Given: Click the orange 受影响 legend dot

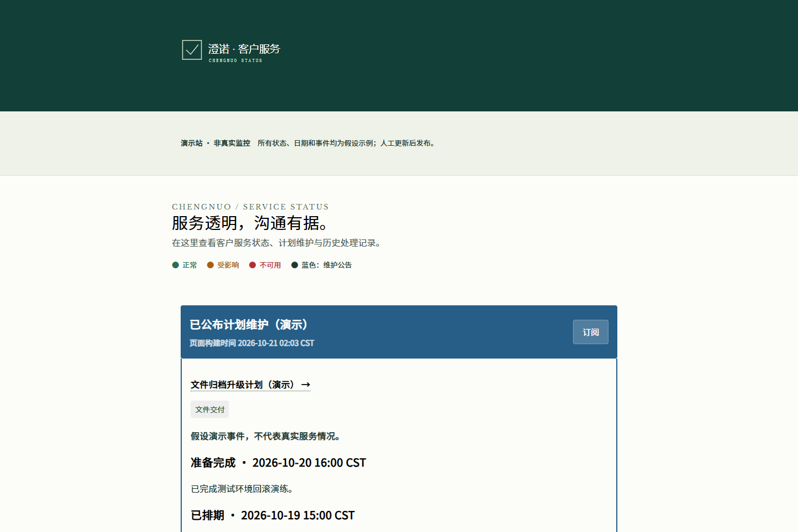Looking at the screenshot, I should point(211,265).
